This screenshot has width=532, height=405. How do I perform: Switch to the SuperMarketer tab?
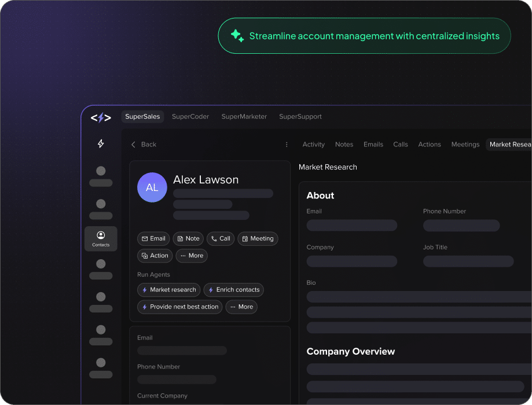pos(244,117)
